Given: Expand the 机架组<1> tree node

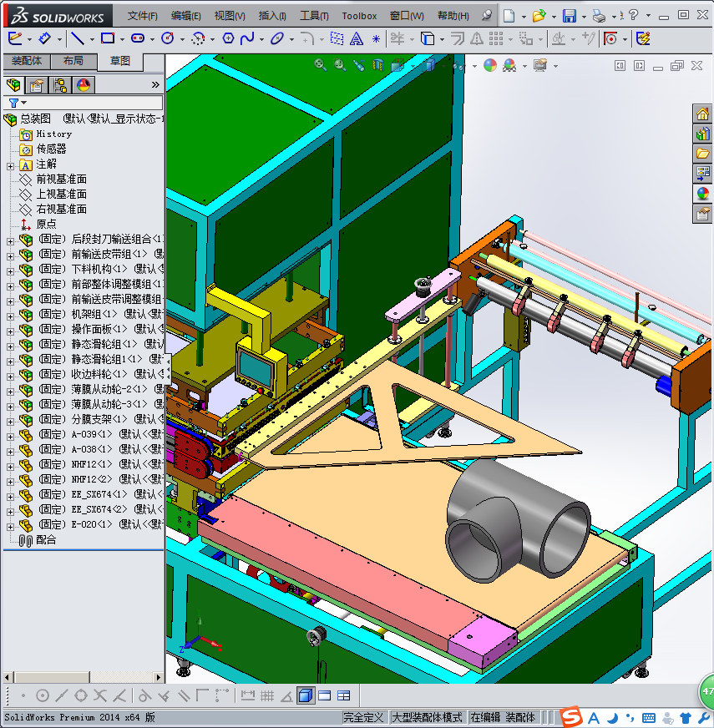Looking at the screenshot, I should (x=10, y=316).
